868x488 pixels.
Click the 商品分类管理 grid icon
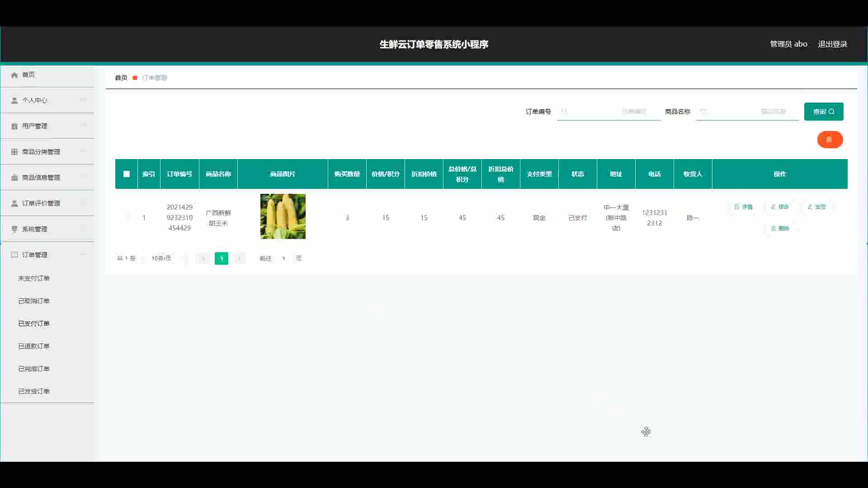14,152
